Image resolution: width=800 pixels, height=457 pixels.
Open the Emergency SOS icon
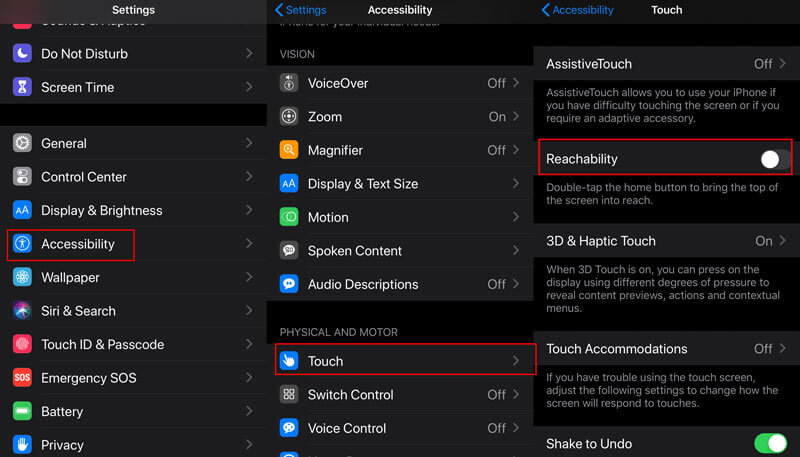point(22,377)
